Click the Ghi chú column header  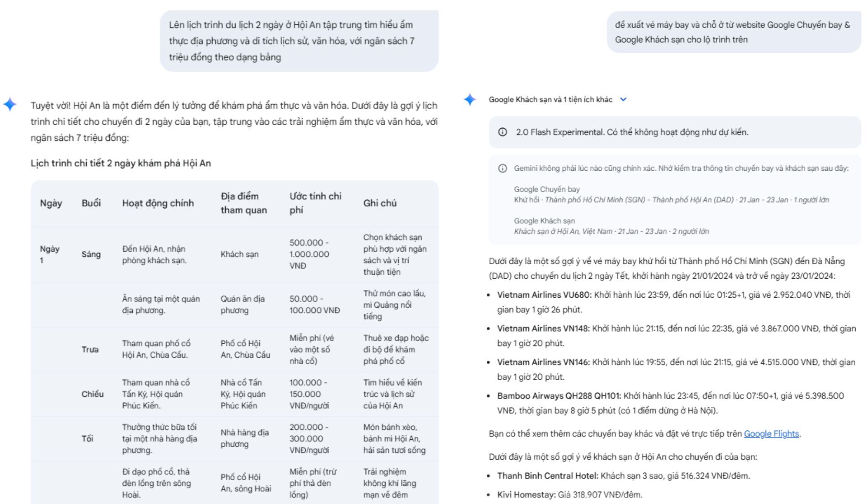click(380, 203)
